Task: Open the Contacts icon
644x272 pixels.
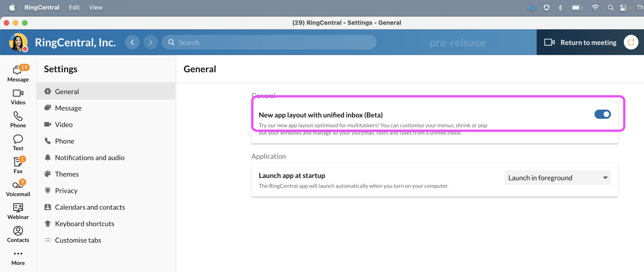Action: [x=18, y=234]
